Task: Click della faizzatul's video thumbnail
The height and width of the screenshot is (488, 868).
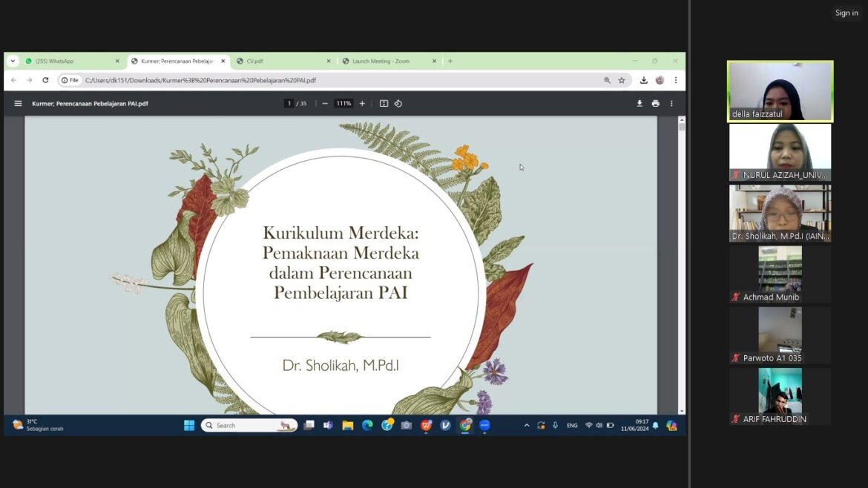Action: (780, 89)
